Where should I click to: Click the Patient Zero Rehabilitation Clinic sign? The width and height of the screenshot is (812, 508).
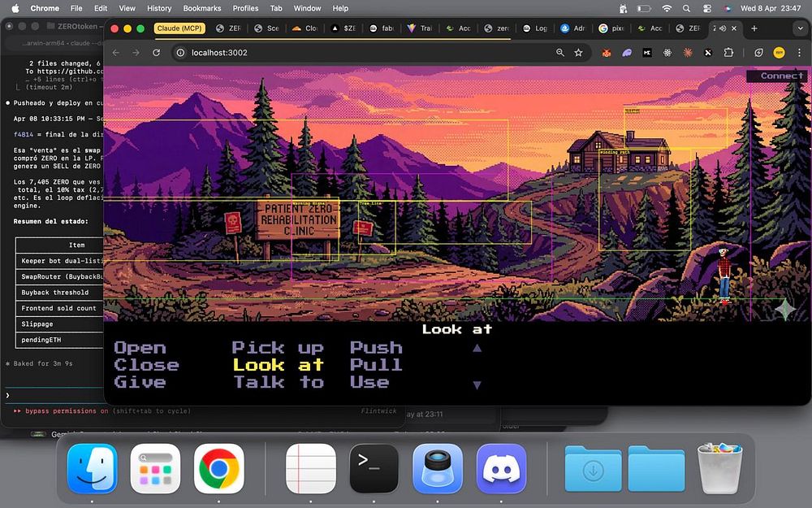point(299,219)
